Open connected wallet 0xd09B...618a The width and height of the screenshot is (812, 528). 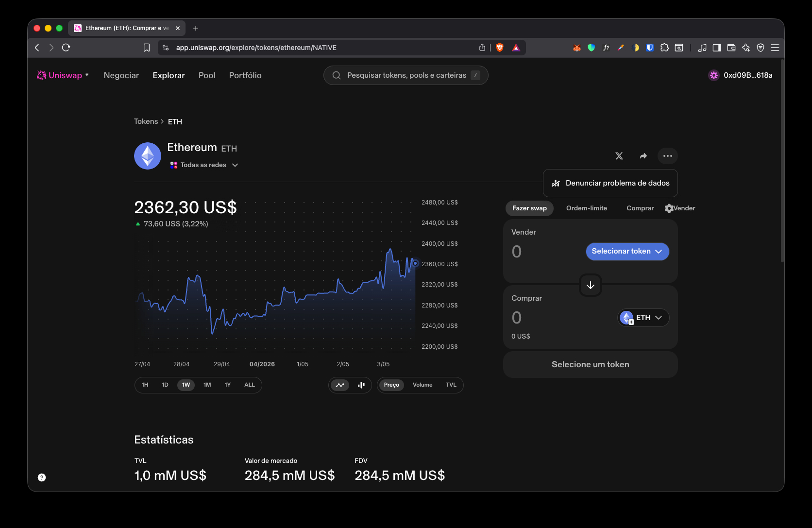coord(741,75)
